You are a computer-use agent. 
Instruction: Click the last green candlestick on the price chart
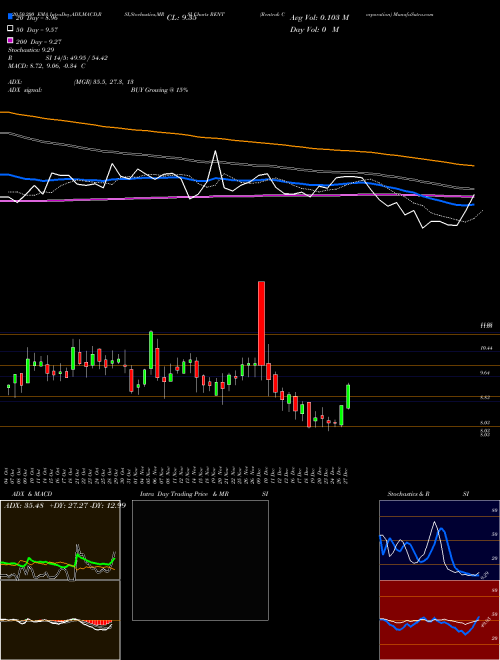(348, 396)
